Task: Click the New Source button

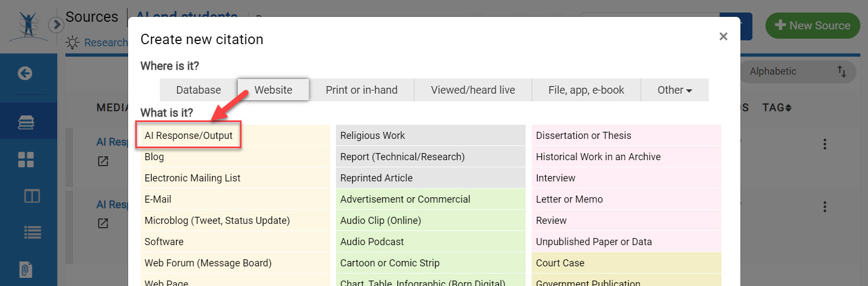Action: (812, 26)
